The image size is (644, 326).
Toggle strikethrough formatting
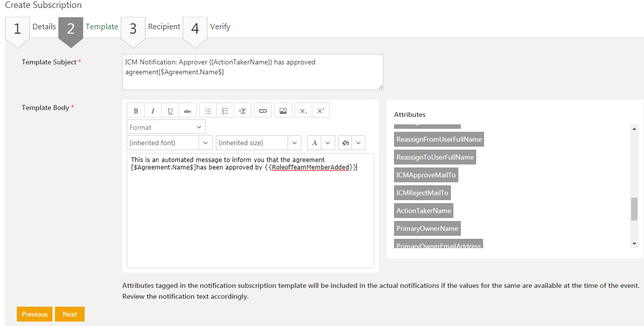coord(187,109)
